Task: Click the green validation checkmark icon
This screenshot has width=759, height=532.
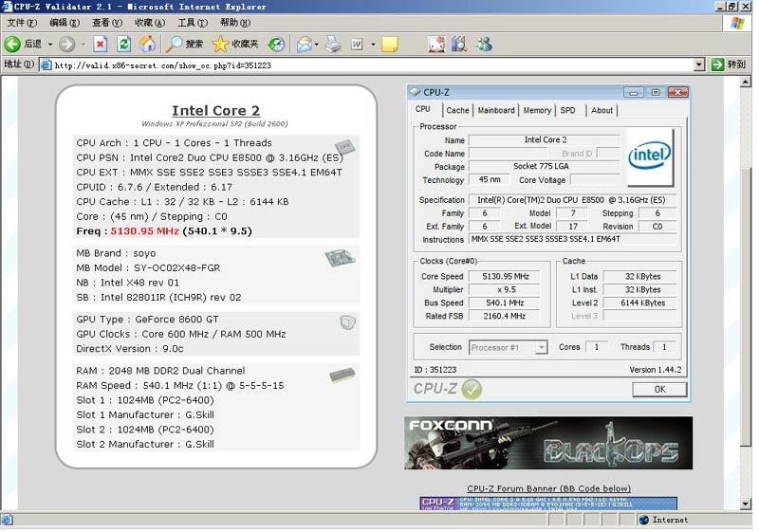Action: pos(472,389)
